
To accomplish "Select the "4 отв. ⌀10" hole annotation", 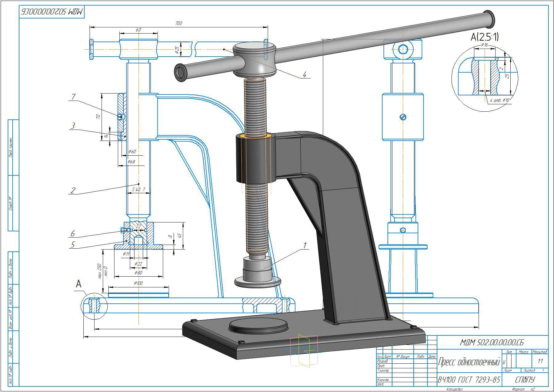I will tap(500, 100).
